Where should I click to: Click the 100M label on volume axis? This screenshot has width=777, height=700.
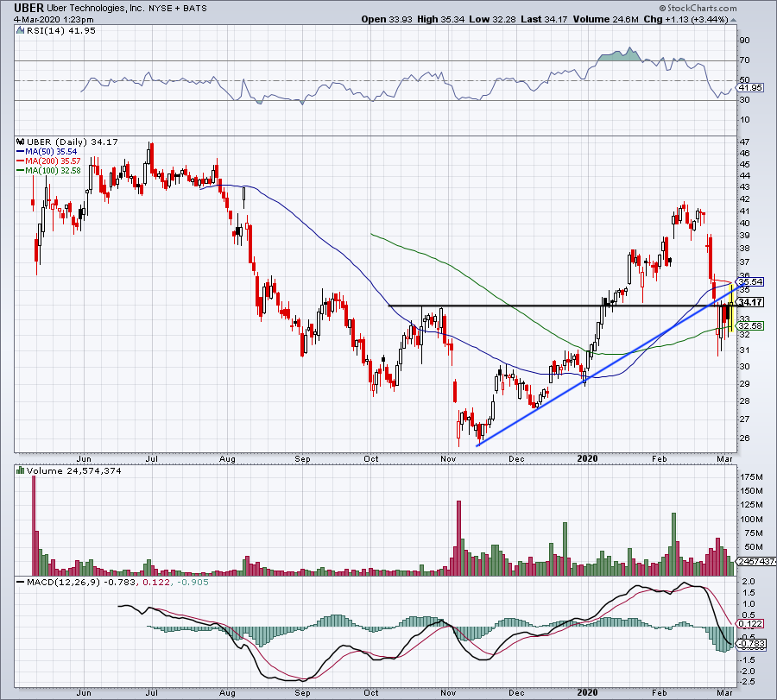pos(751,520)
